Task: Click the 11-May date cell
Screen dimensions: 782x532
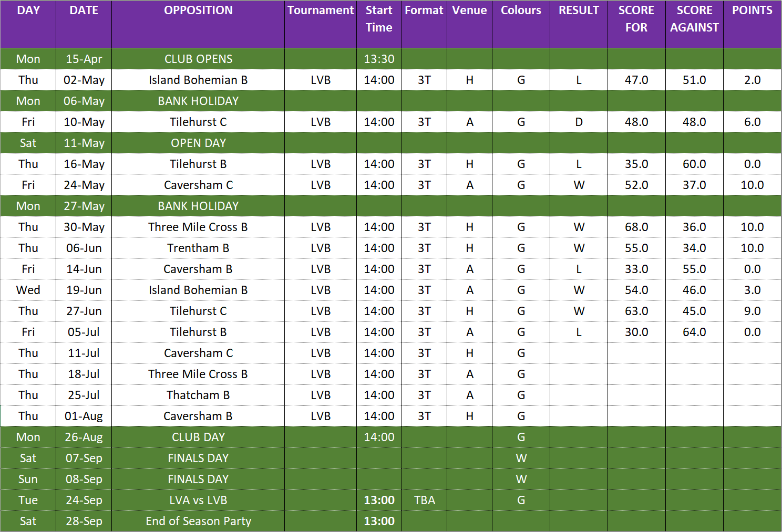Action: (84, 143)
